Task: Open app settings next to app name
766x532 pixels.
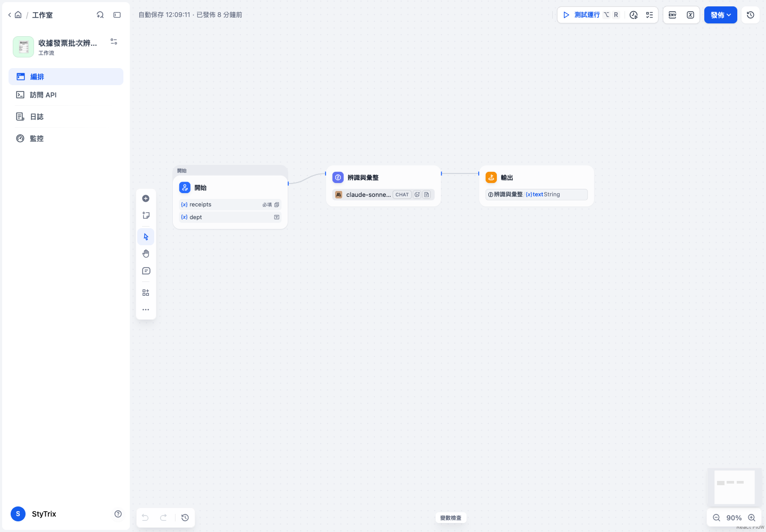Action: point(114,41)
